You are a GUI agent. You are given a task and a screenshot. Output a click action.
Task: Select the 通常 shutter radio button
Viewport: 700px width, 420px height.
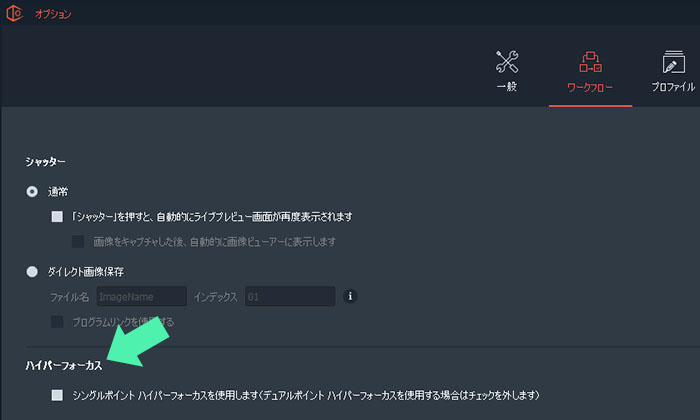coord(33,191)
